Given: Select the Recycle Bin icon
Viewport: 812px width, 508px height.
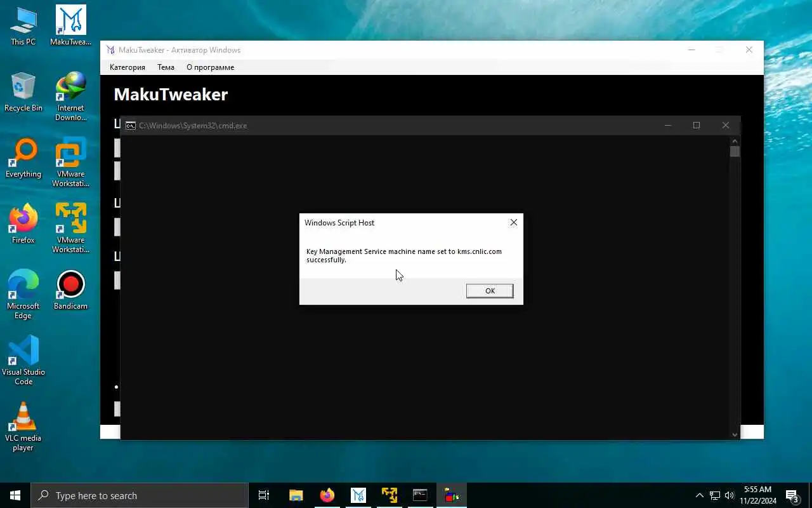Looking at the screenshot, I should pos(23,93).
